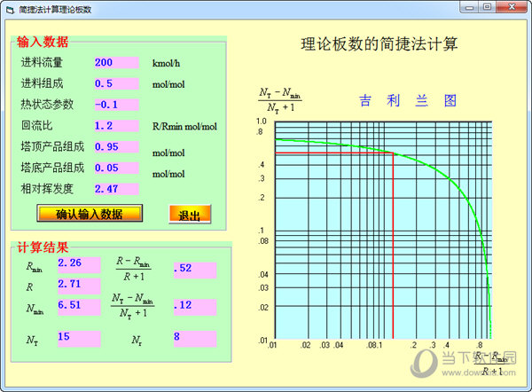Click the 塔顶产品组成 label
Screen dimensions: 532x392
[52, 146]
